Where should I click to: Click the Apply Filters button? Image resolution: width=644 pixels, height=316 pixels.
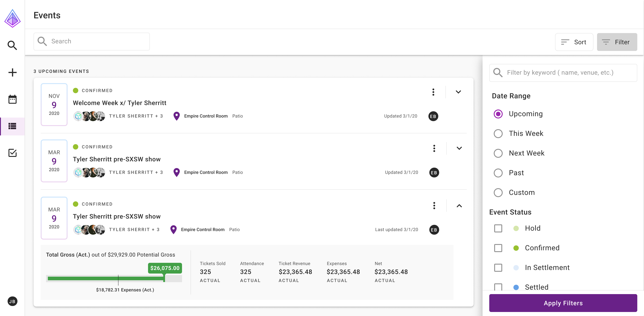click(x=563, y=303)
